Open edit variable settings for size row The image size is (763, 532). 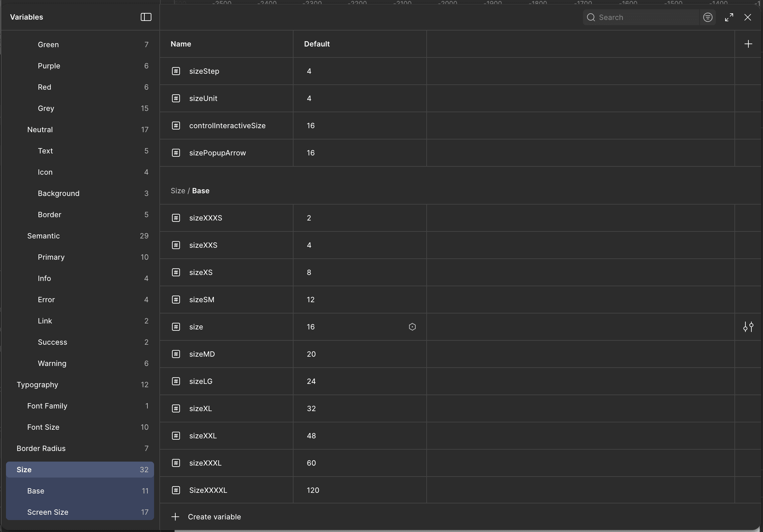click(748, 327)
